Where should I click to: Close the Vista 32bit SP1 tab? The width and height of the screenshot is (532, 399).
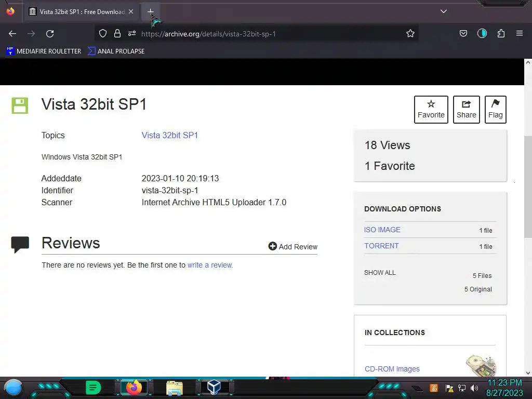(x=131, y=11)
